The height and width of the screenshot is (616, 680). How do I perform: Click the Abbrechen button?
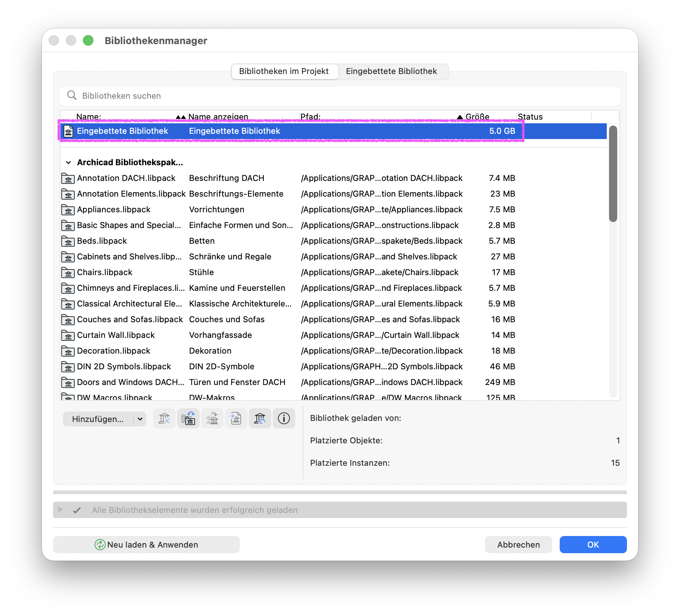(x=519, y=545)
